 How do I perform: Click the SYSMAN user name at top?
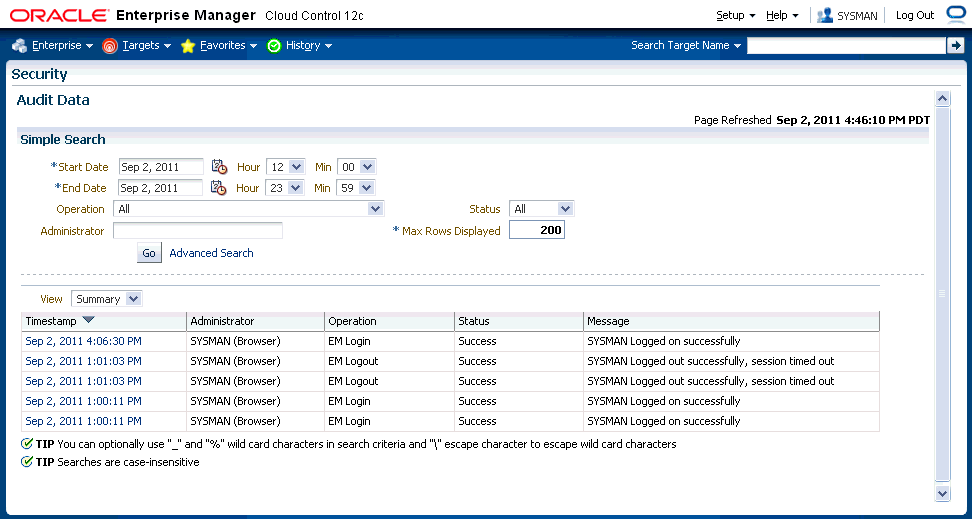pyautogui.click(x=857, y=16)
